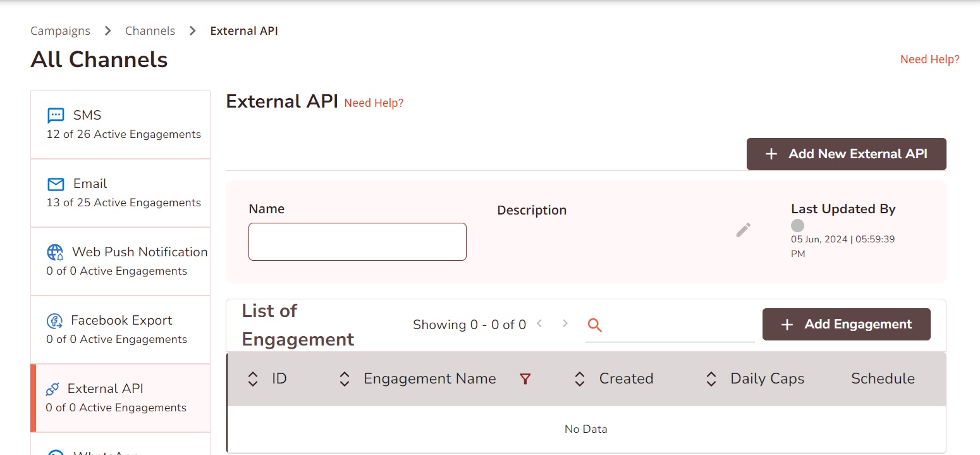Open the Channels breadcrumb link

tap(150, 30)
